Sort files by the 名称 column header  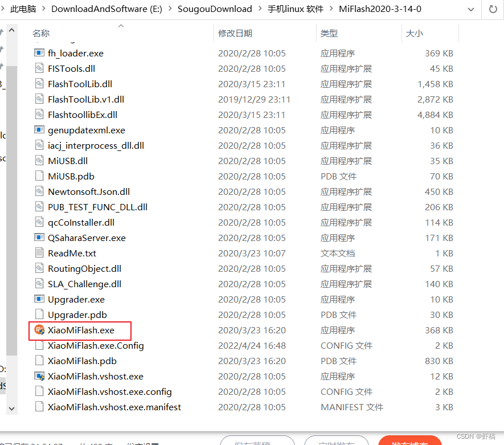(41, 33)
